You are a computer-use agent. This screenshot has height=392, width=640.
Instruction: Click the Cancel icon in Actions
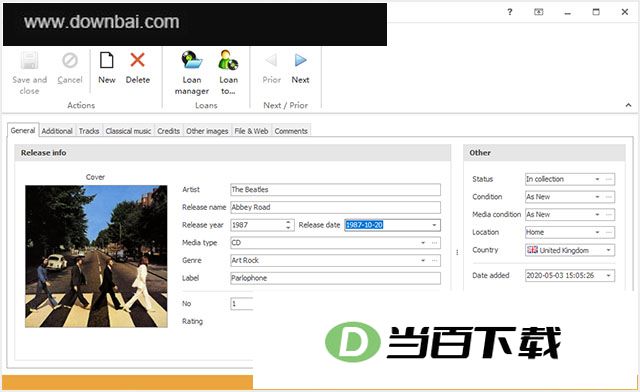click(70, 60)
